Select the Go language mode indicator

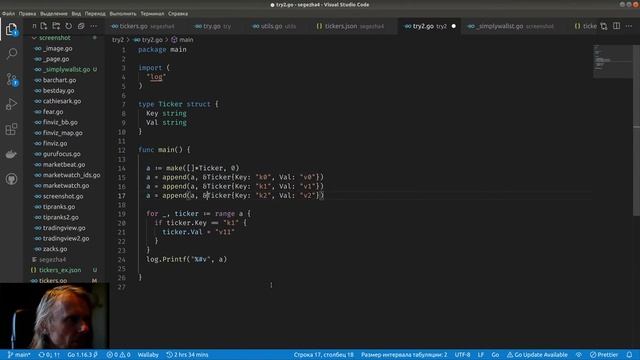point(495,355)
